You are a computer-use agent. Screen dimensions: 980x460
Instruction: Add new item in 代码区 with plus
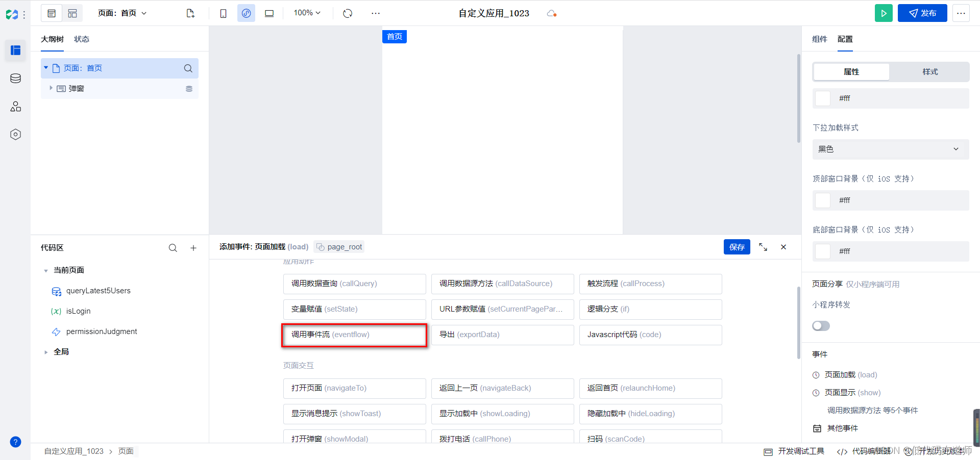193,248
